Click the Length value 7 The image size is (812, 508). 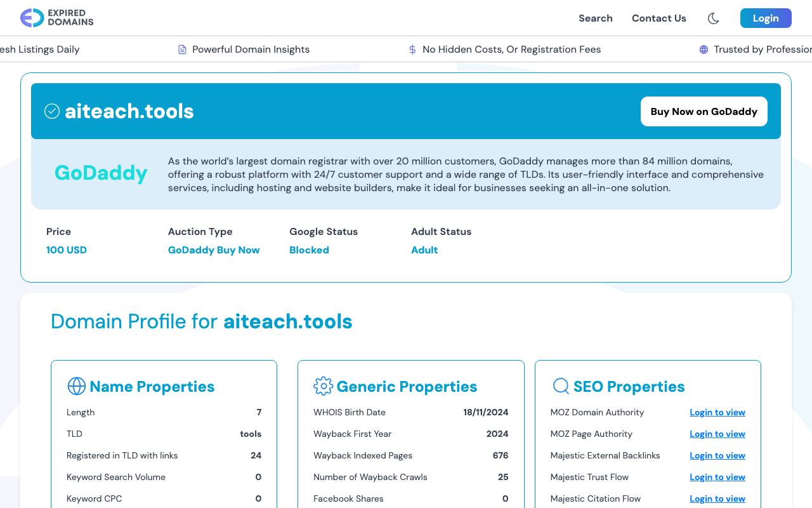tap(259, 412)
